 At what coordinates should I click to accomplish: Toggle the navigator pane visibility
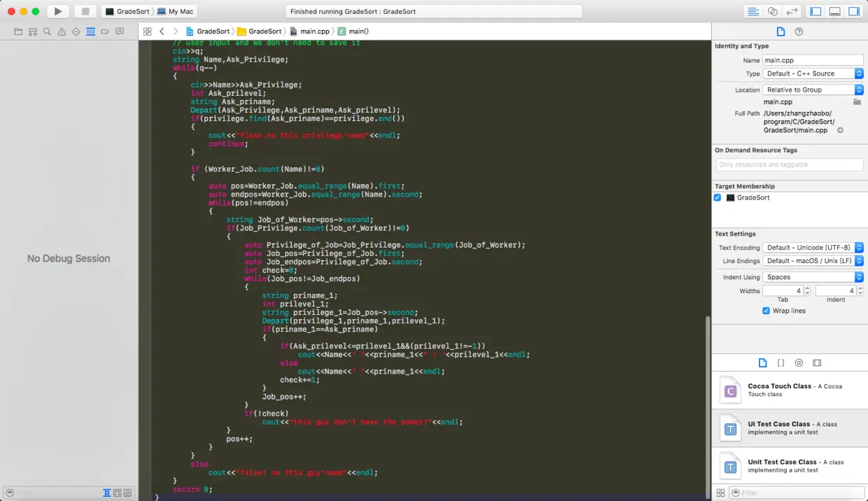[815, 11]
